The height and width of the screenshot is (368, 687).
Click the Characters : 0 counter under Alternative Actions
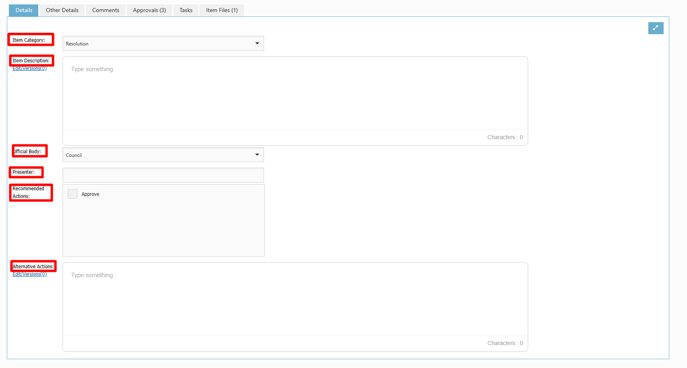(505, 343)
